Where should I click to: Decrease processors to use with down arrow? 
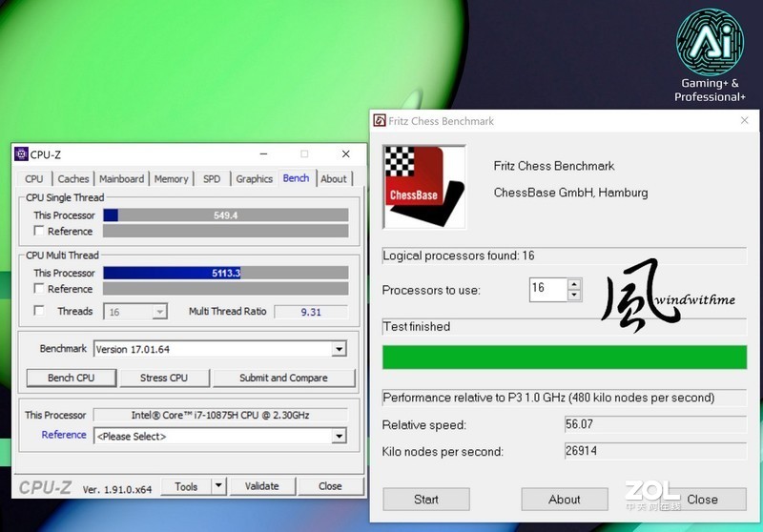[574, 295]
